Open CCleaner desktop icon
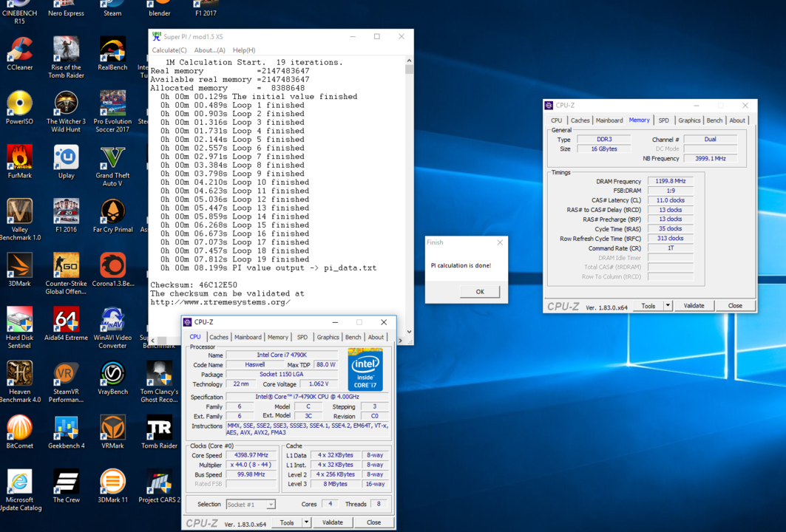786x532 pixels. point(19,53)
